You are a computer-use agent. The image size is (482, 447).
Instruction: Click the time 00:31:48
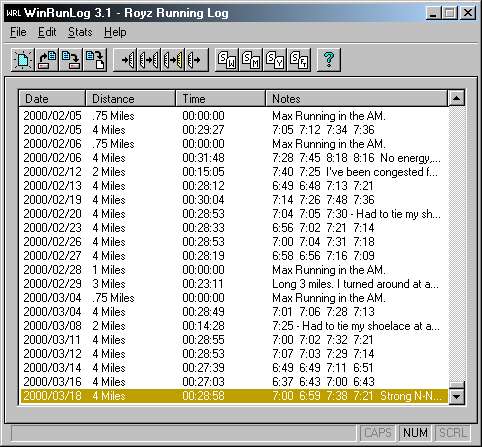pos(203,158)
